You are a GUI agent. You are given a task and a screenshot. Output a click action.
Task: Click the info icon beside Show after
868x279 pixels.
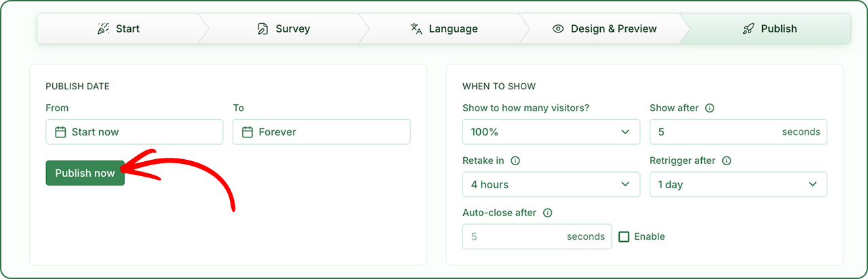(709, 108)
